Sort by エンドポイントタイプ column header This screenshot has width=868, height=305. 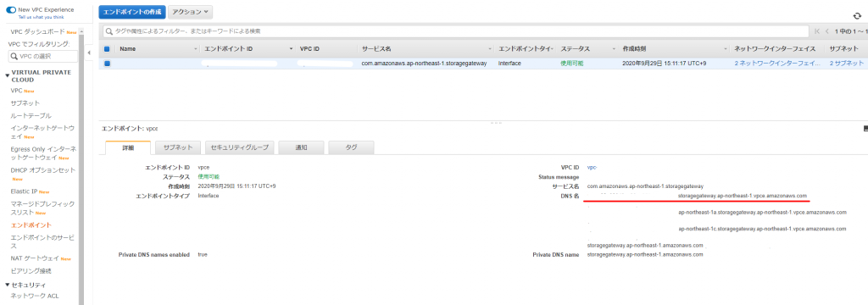tap(526, 48)
